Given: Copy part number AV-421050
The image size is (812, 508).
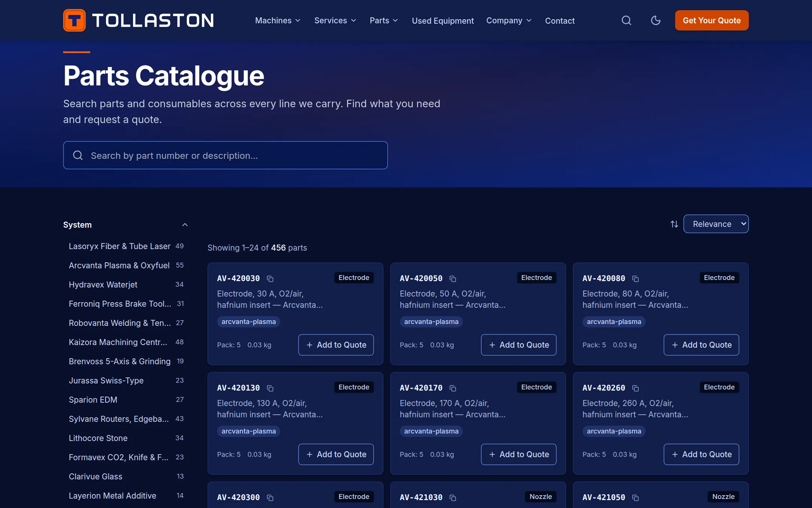Looking at the screenshot, I should [x=635, y=497].
